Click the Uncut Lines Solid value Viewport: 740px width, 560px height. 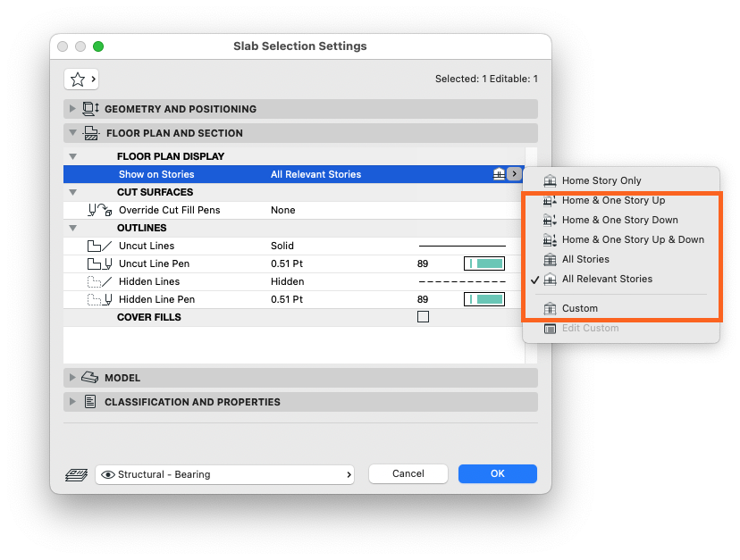282,246
